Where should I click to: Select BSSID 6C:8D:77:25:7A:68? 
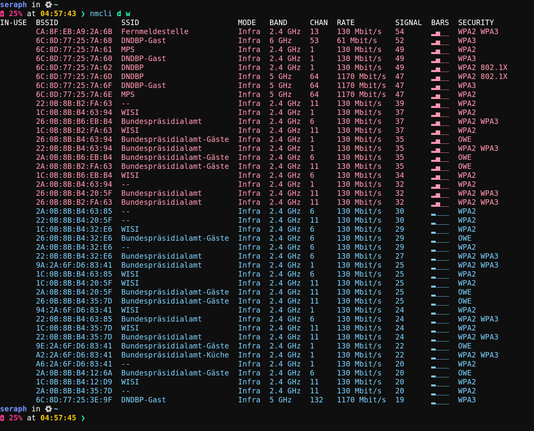click(74, 41)
